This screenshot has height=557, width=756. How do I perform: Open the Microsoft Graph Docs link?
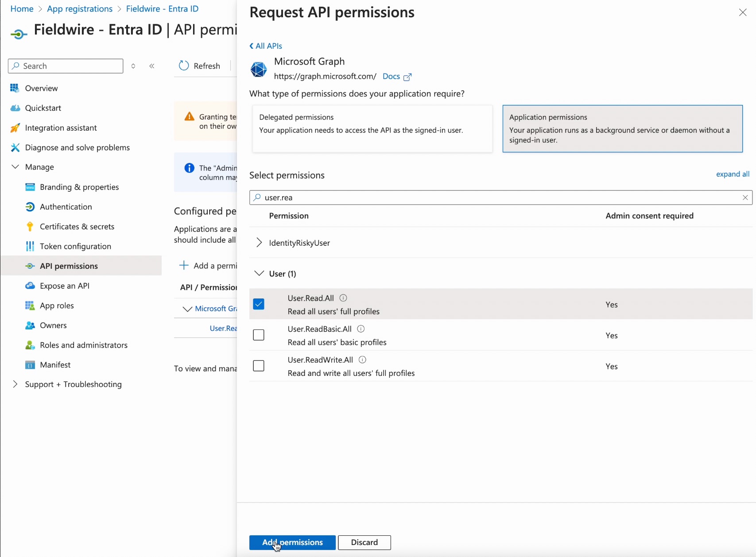(x=391, y=77)
